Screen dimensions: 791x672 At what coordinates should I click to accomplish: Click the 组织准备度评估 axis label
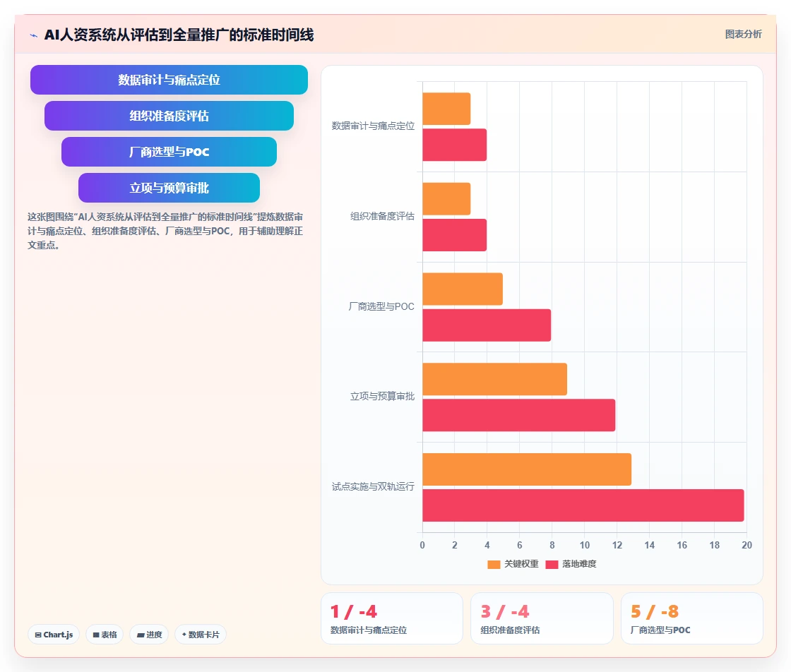(382, 216)
